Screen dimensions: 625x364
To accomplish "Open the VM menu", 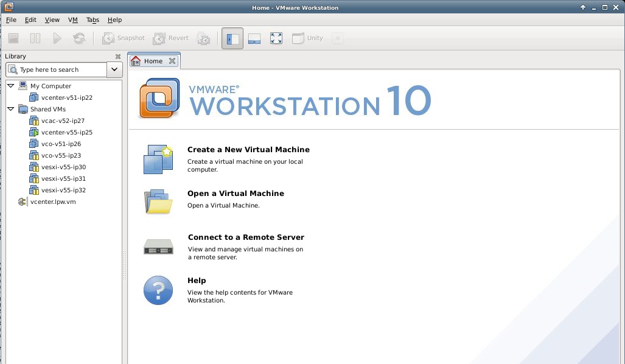I will [72, 20].
